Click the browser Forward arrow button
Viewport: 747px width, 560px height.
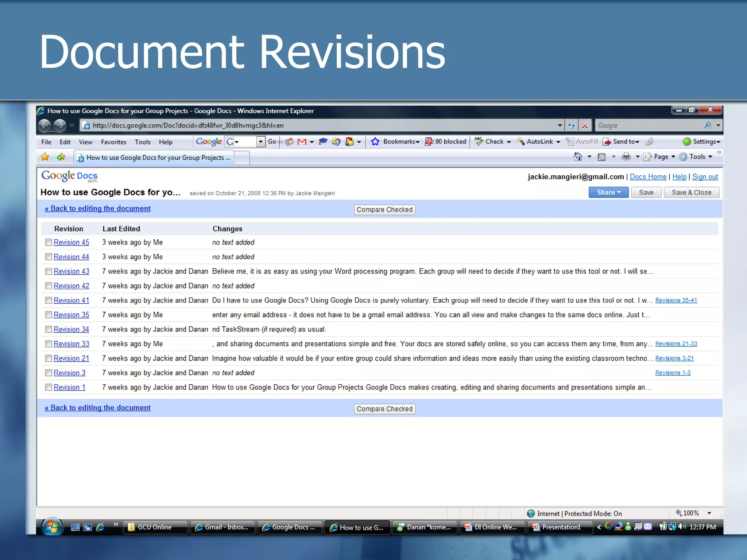[x=60, y=125]
